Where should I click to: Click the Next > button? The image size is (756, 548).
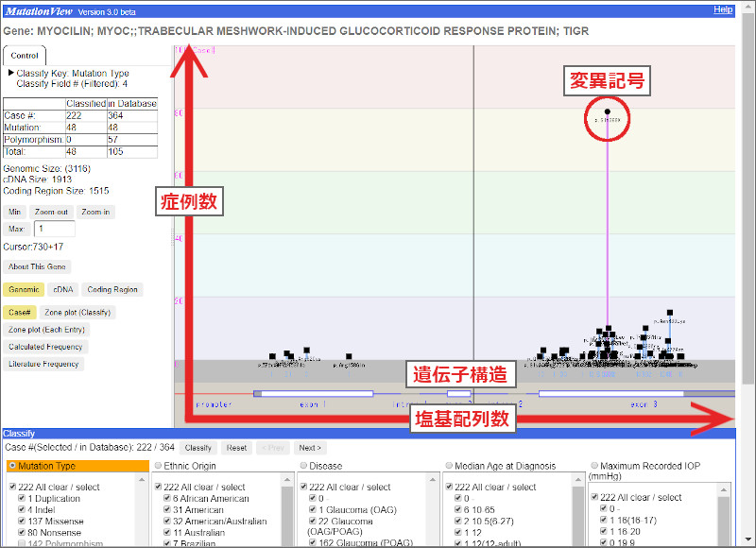point(310,448)
